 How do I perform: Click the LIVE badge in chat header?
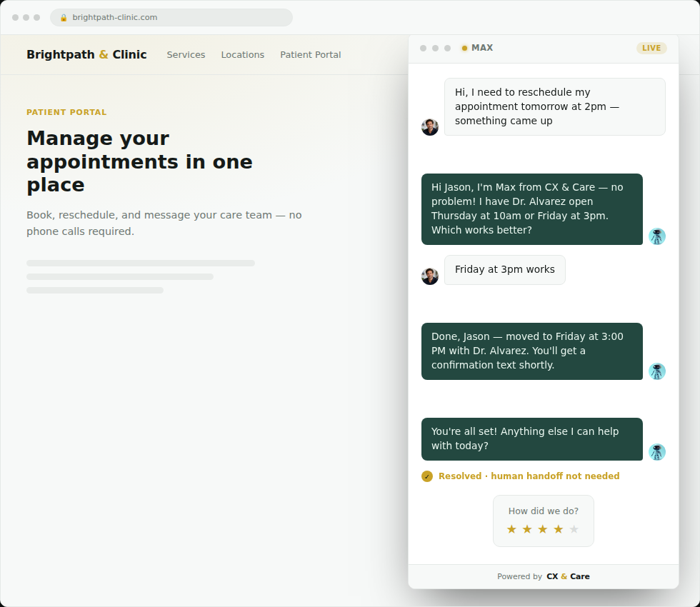[x=651, y=48]
